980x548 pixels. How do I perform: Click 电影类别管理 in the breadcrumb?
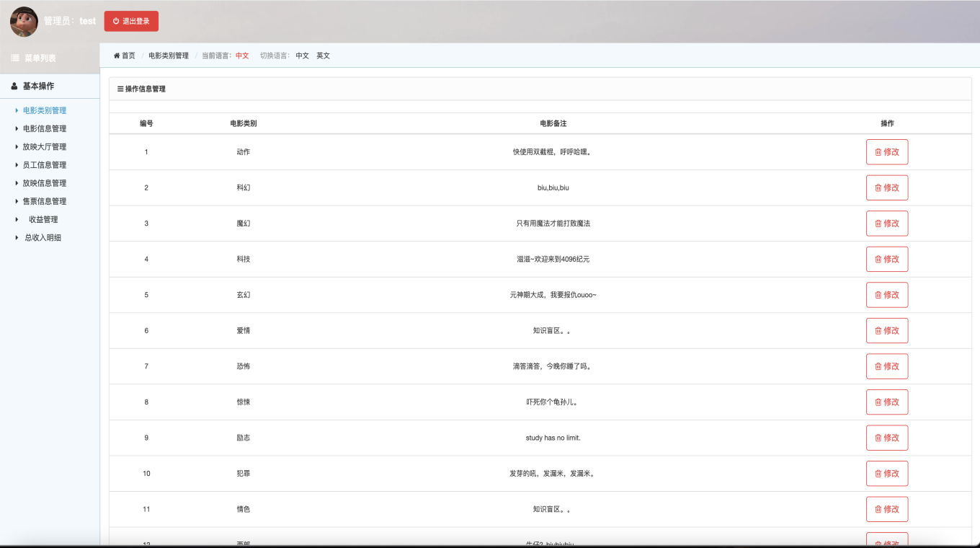point(169,56)
